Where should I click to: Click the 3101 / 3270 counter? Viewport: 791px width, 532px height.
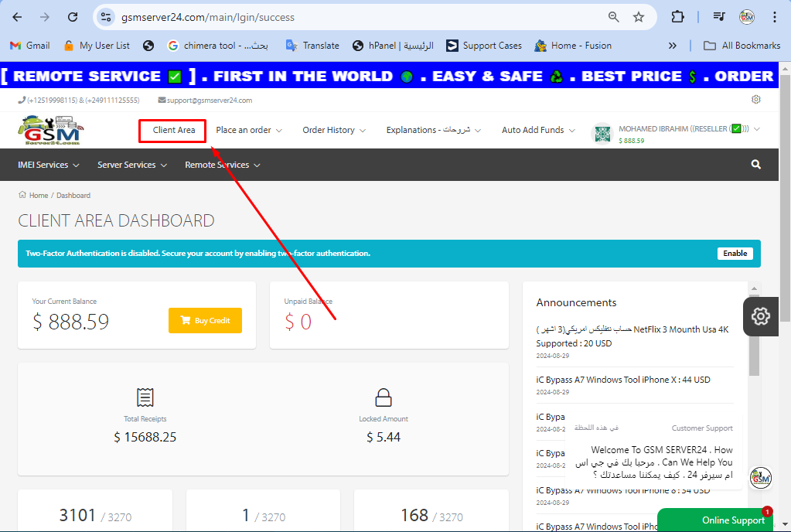coord(95,515)
